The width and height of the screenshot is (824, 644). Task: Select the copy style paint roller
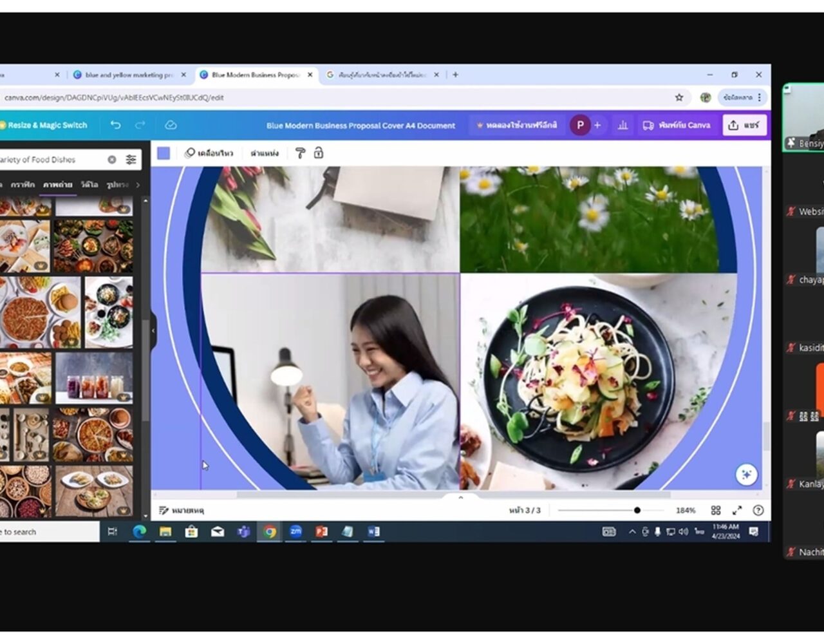[x=300, y=153]
